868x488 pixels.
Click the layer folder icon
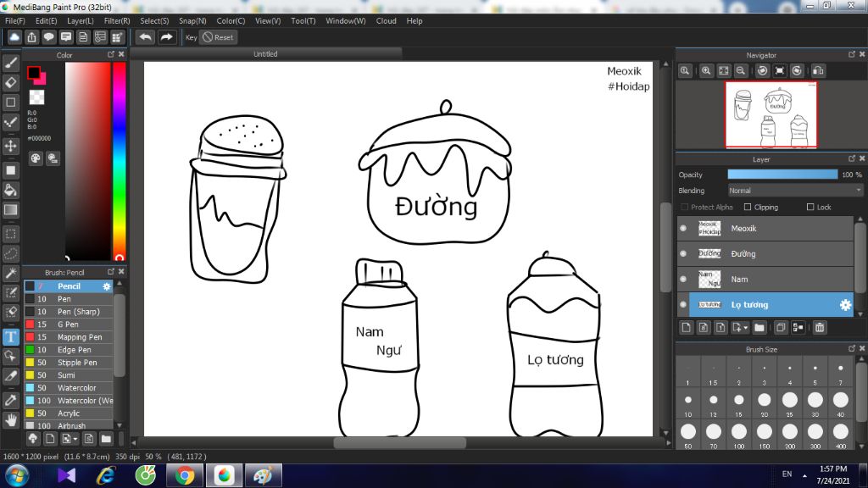coord(759,328)
